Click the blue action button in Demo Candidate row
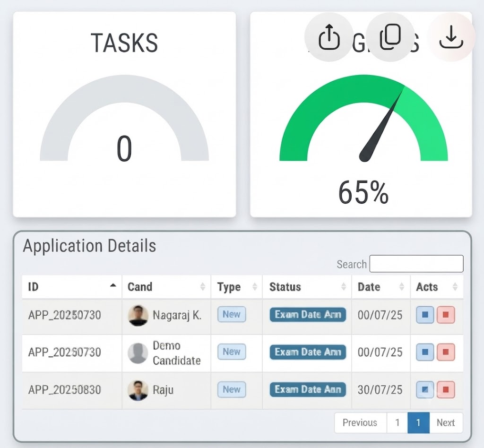This screenshot has height=448, width=484. [x=425, y=352]
